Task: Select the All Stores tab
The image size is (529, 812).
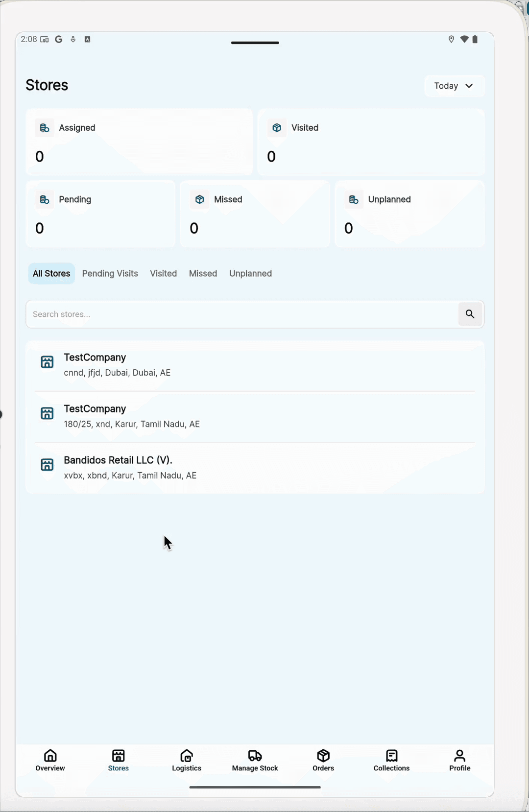Action: coord(51,273)
